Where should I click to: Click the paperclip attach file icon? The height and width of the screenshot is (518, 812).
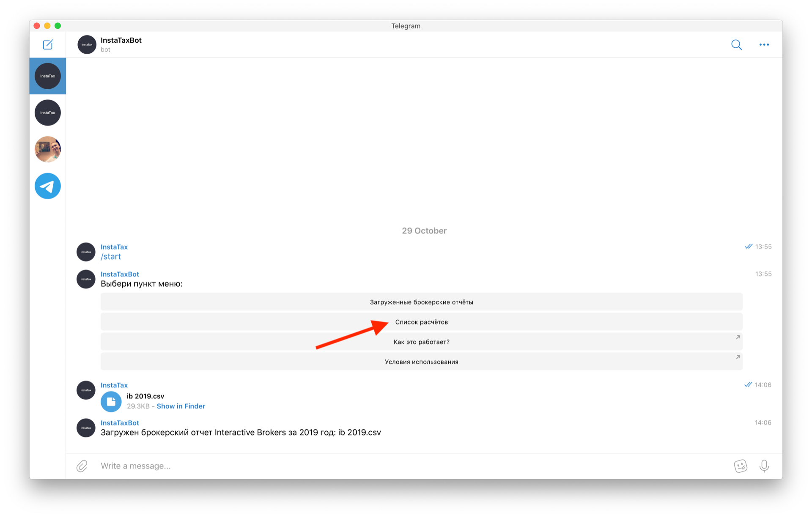82,466
